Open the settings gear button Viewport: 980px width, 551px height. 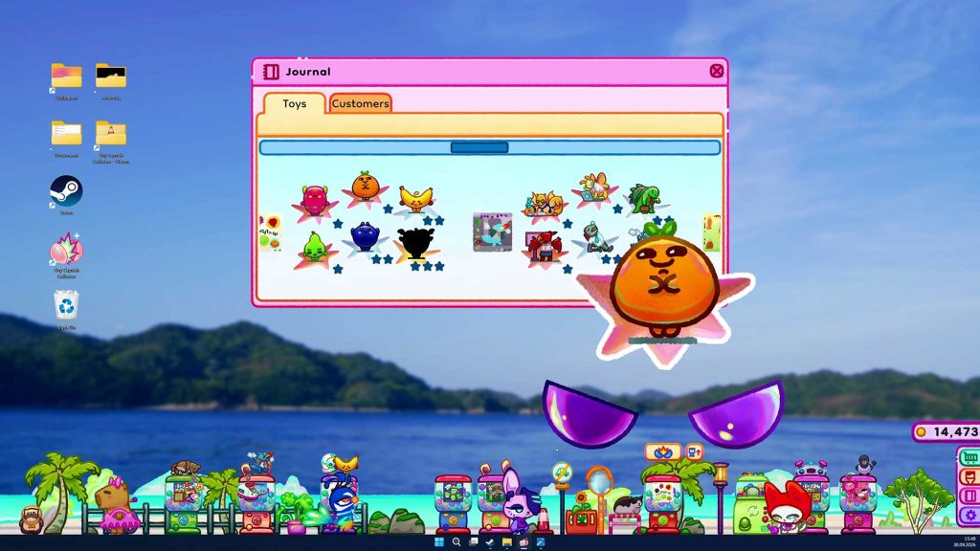click(x=970, y=516)
